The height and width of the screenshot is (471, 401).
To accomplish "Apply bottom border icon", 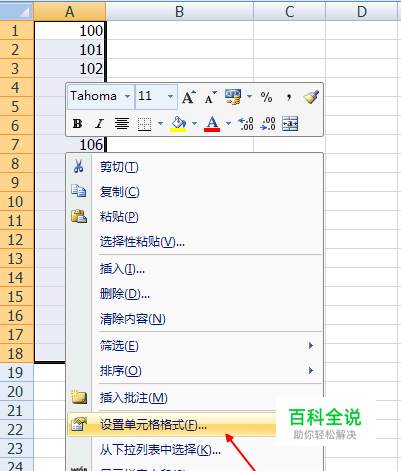I will pos(144,124).
